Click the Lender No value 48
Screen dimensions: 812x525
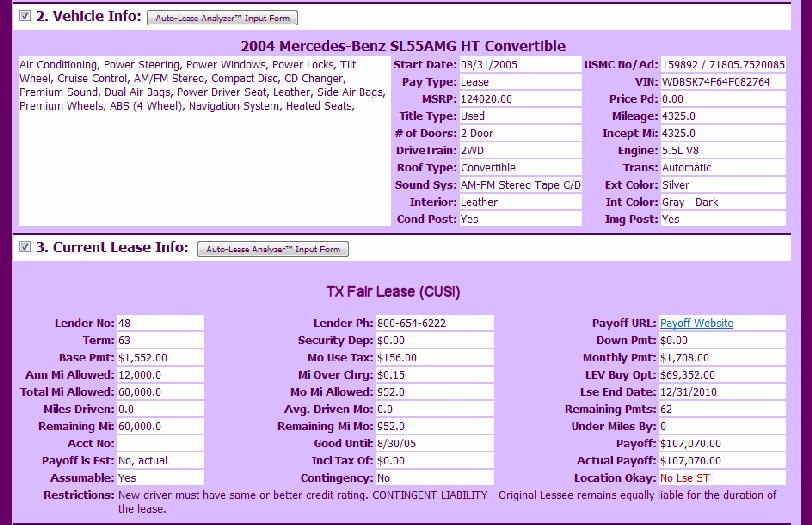(160, 323)
